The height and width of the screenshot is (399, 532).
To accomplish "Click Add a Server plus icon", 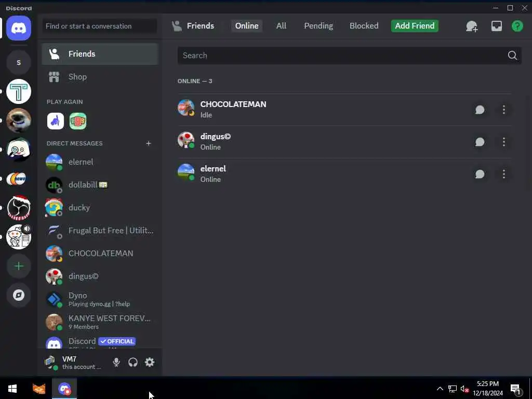I will coord(19,266).
